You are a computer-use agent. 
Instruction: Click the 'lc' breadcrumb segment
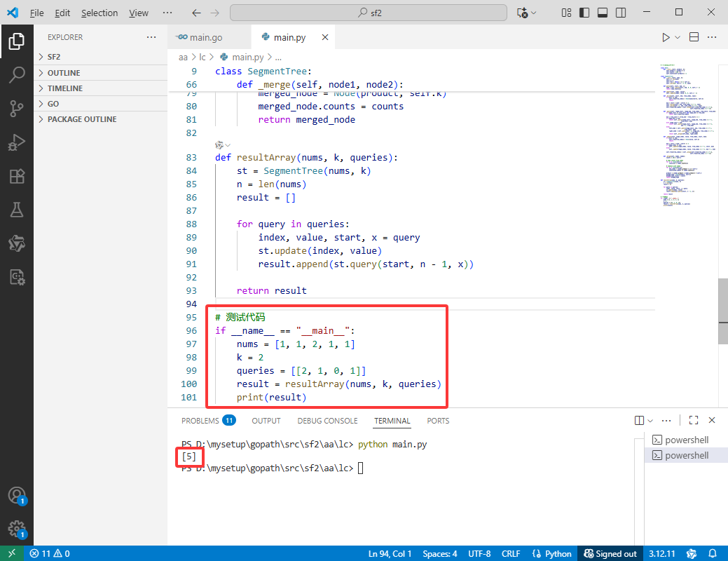coord(202,58)
